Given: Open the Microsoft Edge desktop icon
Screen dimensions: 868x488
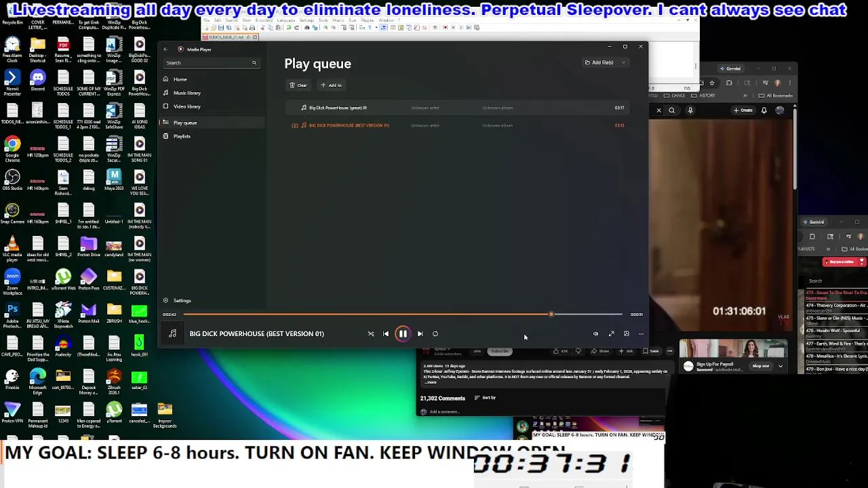Looking at the screenshot, I should (37, 380).
